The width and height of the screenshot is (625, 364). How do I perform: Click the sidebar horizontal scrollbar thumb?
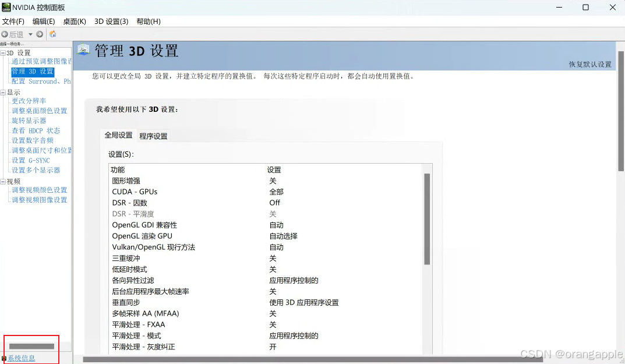(x=31, y=347)
